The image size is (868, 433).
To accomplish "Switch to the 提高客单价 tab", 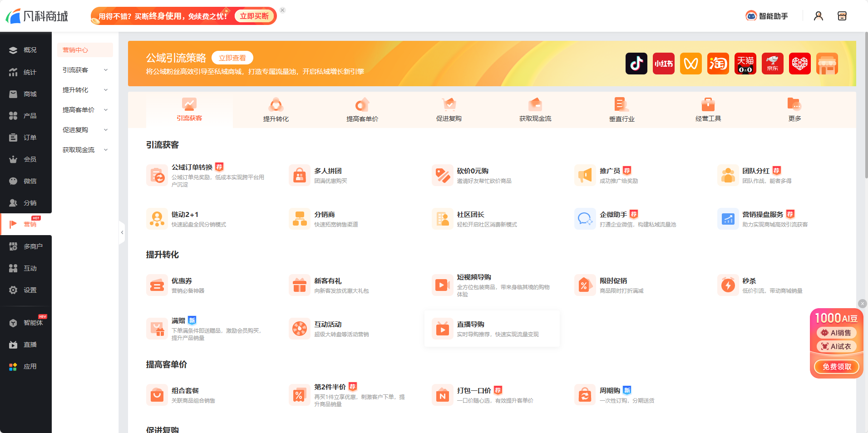I will pos(362,110).
